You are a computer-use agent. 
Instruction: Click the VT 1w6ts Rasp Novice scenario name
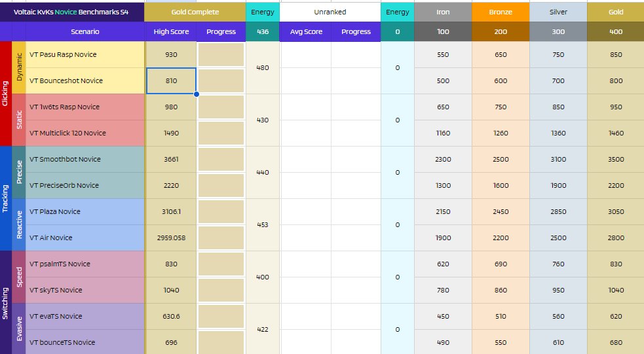pyautogui.click(x=64, y=107)
